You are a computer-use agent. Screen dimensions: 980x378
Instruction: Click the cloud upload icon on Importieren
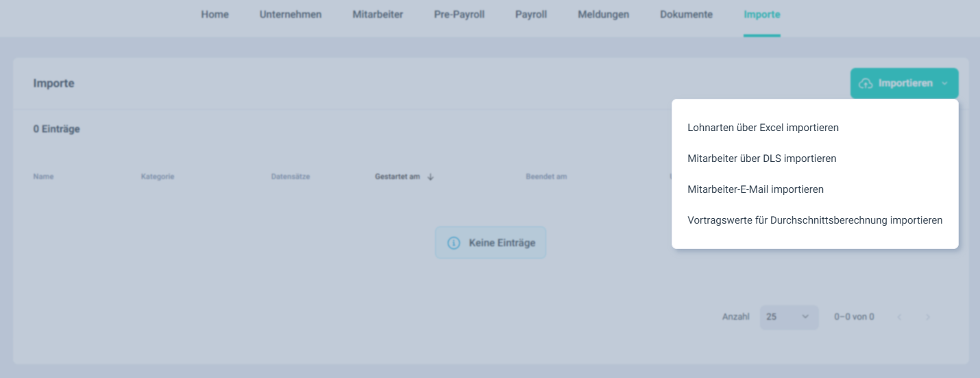pyautogui.click(x=866, y=84)
